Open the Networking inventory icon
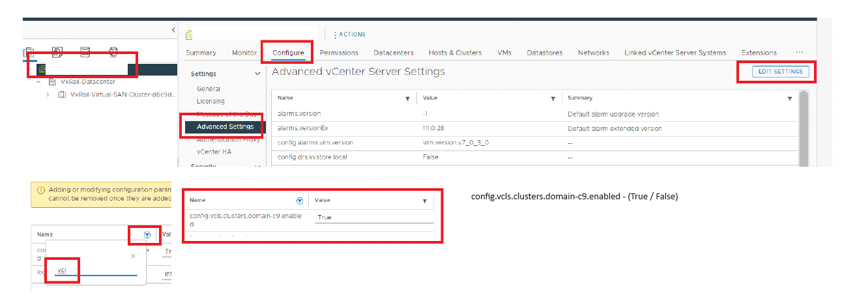 [114, 52]
